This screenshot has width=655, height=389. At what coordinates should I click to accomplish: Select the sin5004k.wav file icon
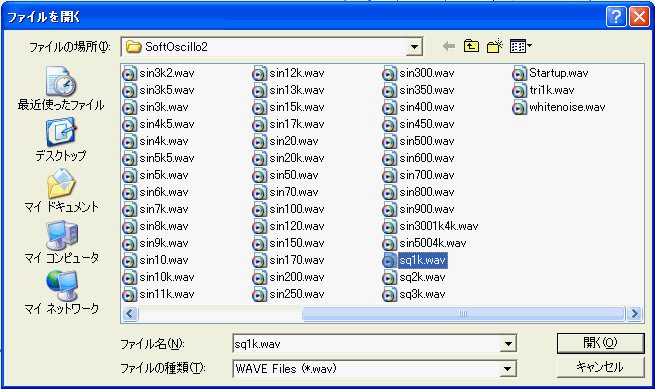tap(389, 244)
